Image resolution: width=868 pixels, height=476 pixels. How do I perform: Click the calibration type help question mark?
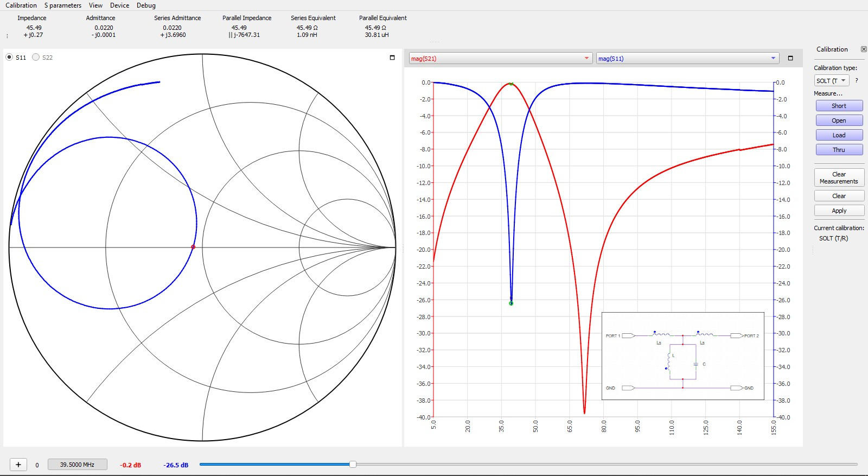(x=857, y=80)
